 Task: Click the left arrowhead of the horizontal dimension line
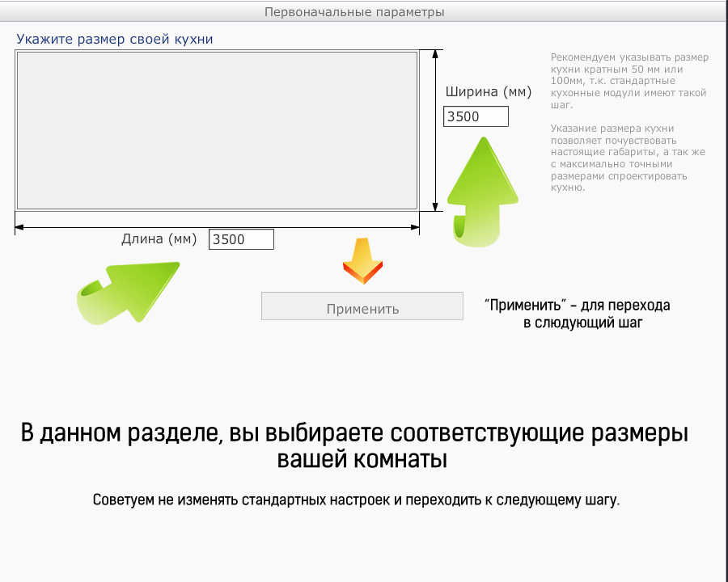click(20, 227)
